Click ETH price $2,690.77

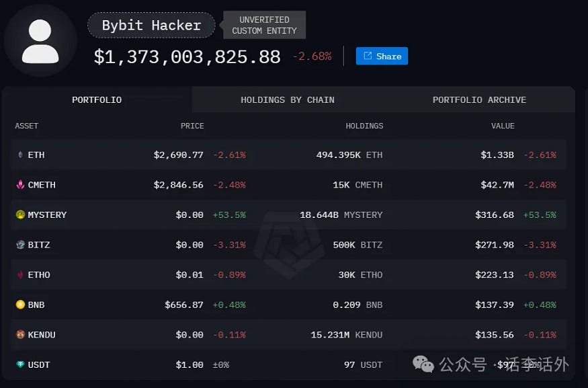click(x=179, y=155)
